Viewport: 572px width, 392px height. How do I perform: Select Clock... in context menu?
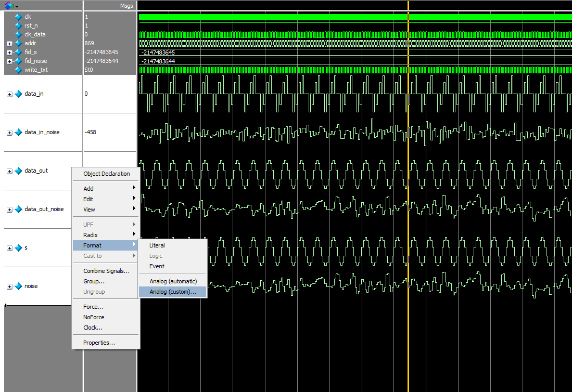[106, 328]
